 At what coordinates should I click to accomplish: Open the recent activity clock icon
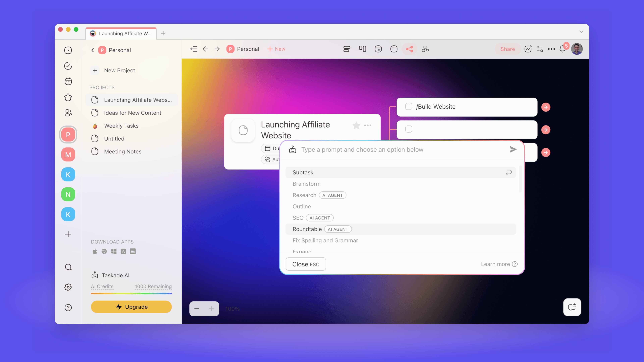pos(68,50)
